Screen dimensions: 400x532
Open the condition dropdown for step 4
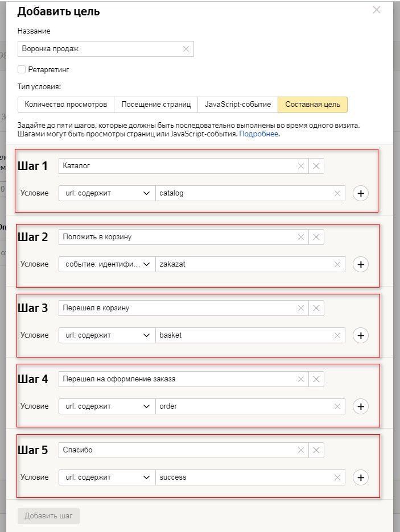pos(106,406)
